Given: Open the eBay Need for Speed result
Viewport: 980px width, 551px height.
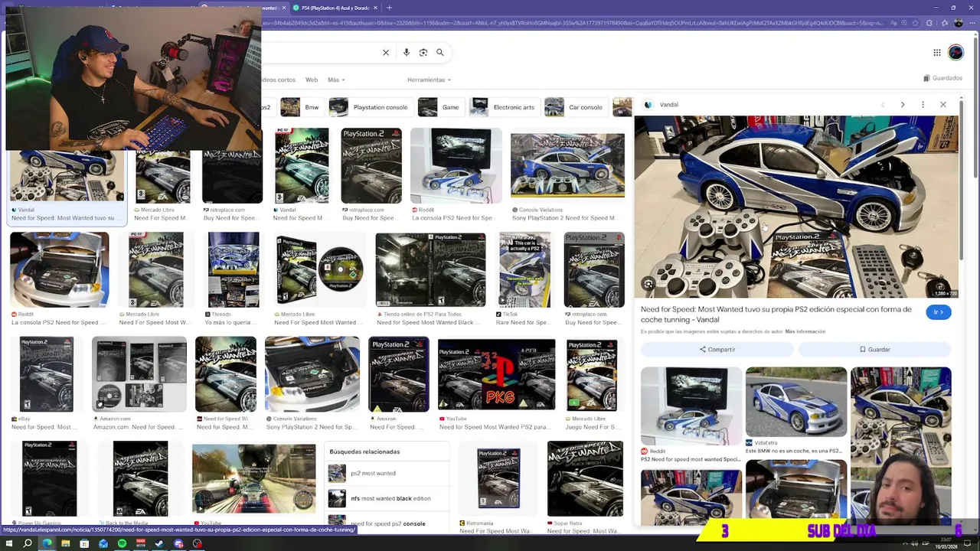Looking at the screenshot, I should [x=46, y=374].
